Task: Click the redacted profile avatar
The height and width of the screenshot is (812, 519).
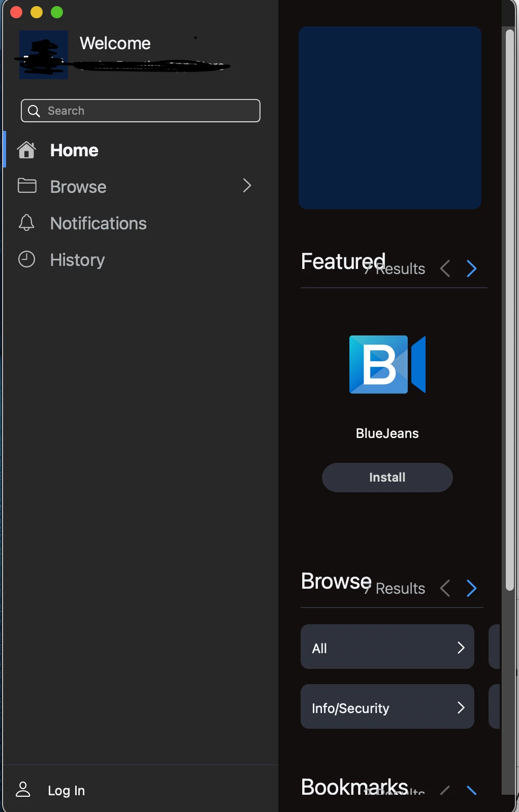Action: click(44, 55)
